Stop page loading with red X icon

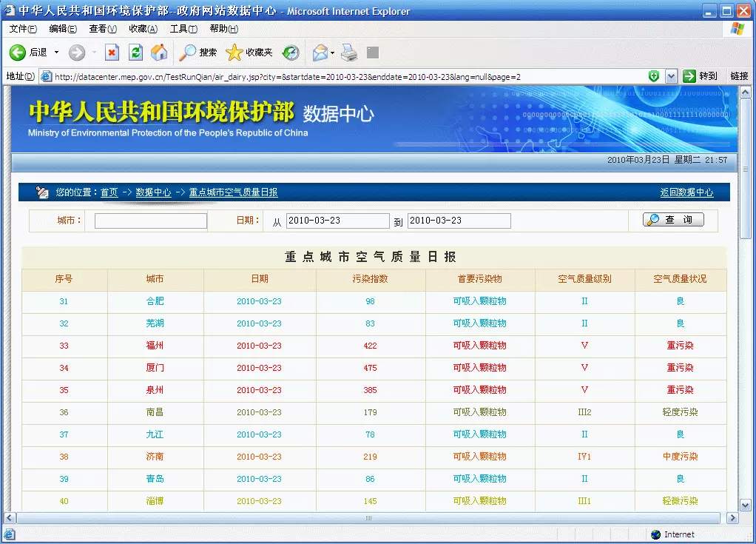(x=112, y=53)
